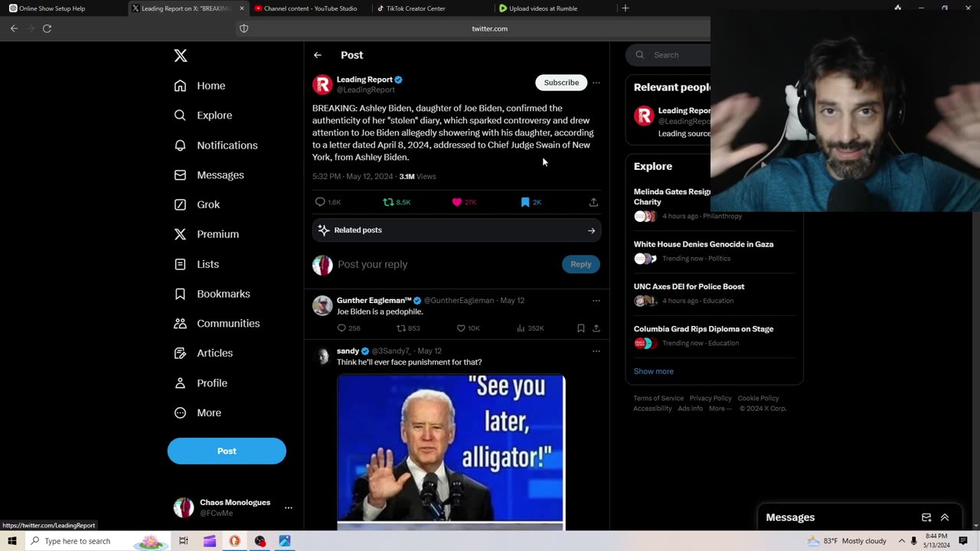Switch to Channel content - YouTube Studio tab
Viewport: 980px width, 551px height.
point(310,8)
